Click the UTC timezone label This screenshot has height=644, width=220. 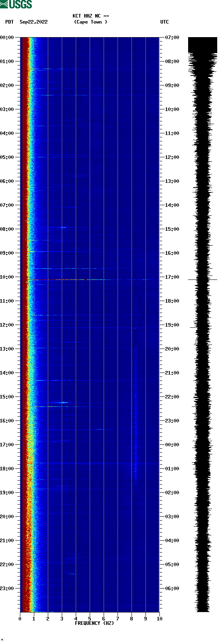[165, 22]
